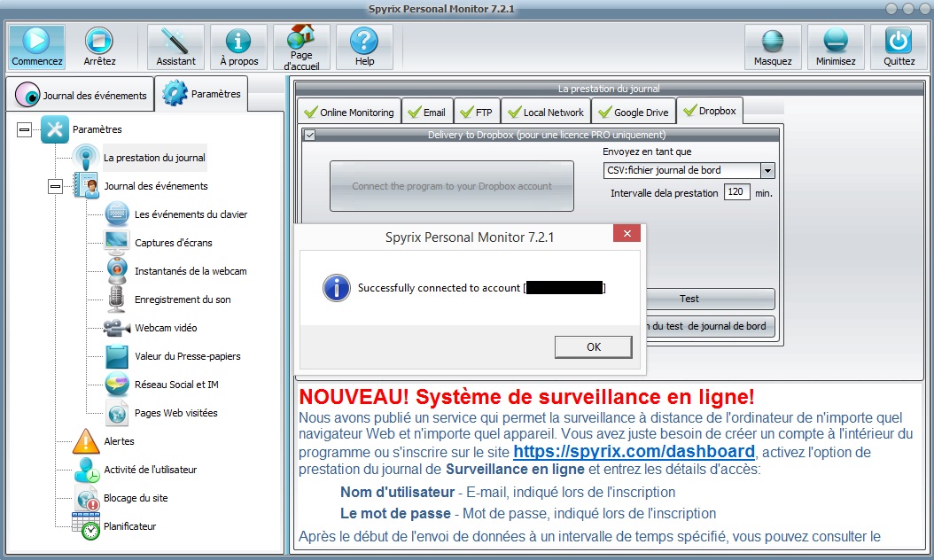Screen dimensions: 934x560
Task: Launch the Assistant wizard
Action: click(175, 46)
